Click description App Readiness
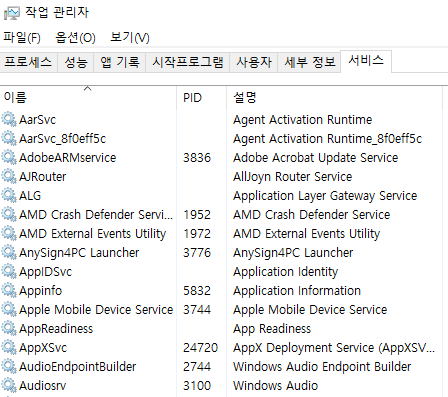The width and height of the screenshot is (448, 397). pyautogui.click(x=272, y=328)
